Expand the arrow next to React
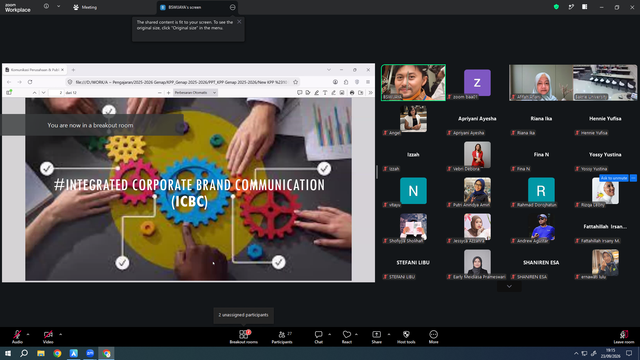640x360 pixels. coord(356,334)
